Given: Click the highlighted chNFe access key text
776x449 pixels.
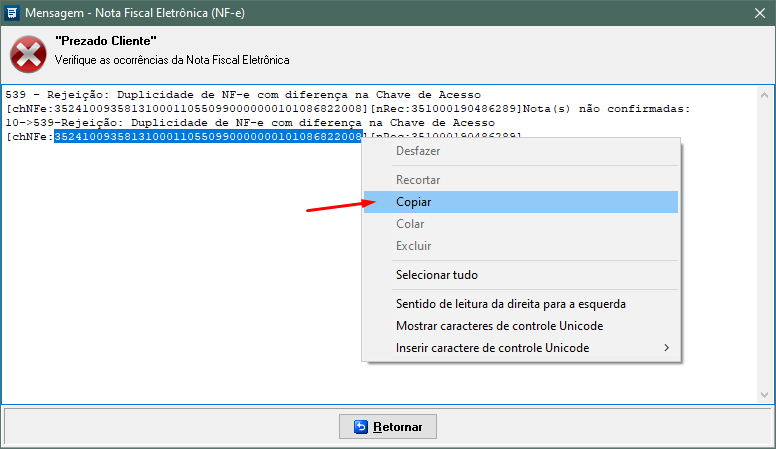Looking at the screenshot, I should click(206, 137).
